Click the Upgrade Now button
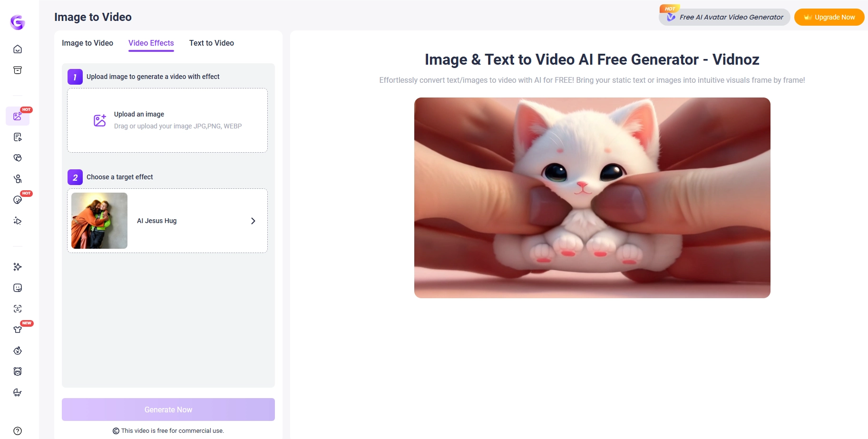 point(829,17)
